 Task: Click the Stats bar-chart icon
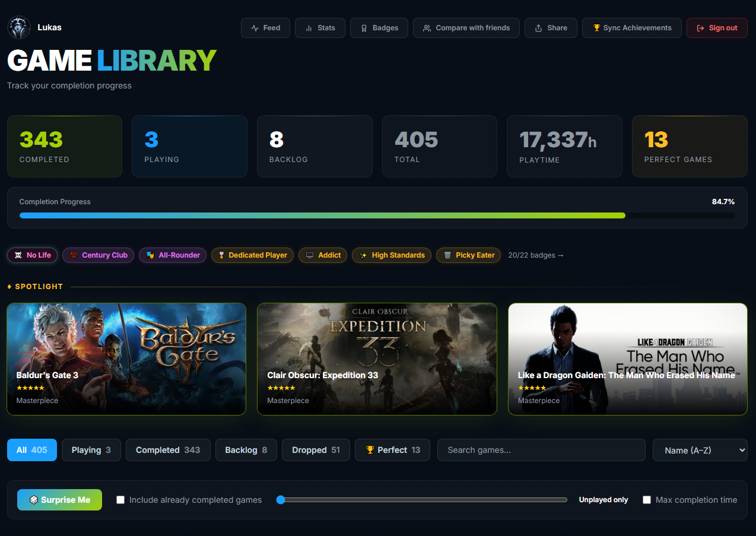pos(309,27)
